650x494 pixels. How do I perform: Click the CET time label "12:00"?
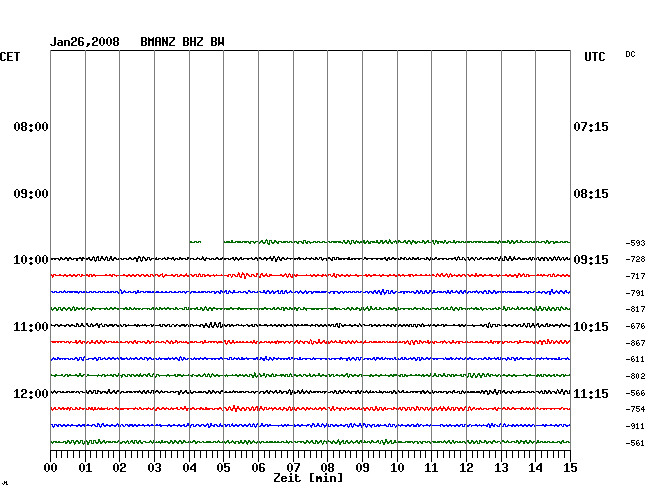coord(31,394)
